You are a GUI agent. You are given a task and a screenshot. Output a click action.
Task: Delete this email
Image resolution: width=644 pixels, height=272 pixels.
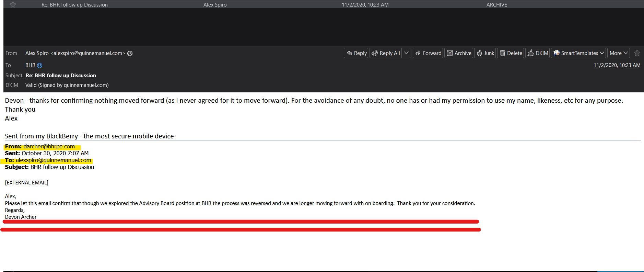511,53
